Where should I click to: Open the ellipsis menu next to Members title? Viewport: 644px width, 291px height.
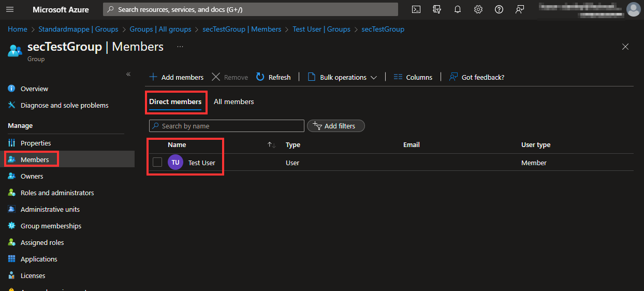(180, 47)
